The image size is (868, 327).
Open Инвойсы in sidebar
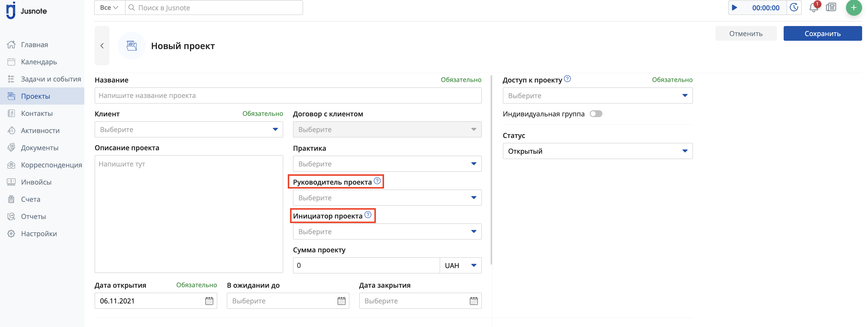tap(42, 182)
